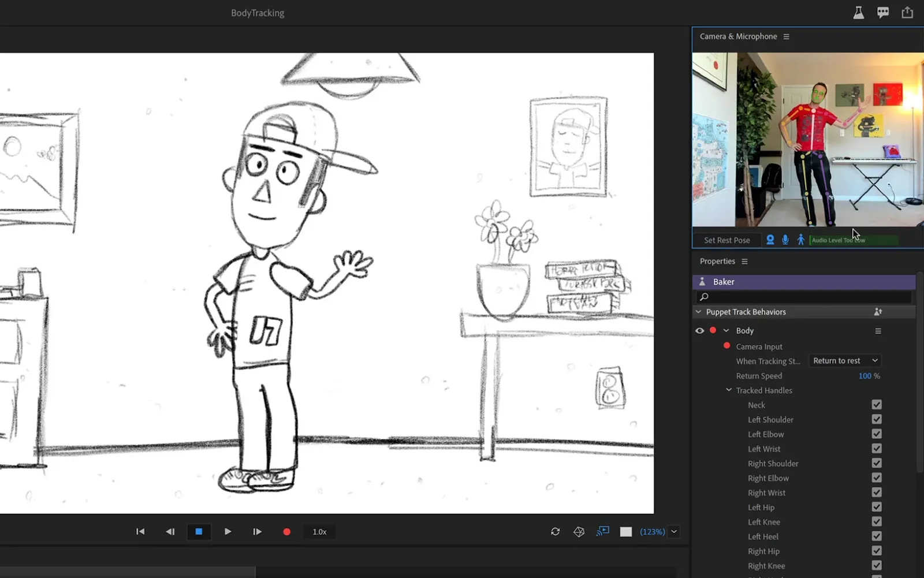Click the Set Rest Pose button

tap(726, 240)
